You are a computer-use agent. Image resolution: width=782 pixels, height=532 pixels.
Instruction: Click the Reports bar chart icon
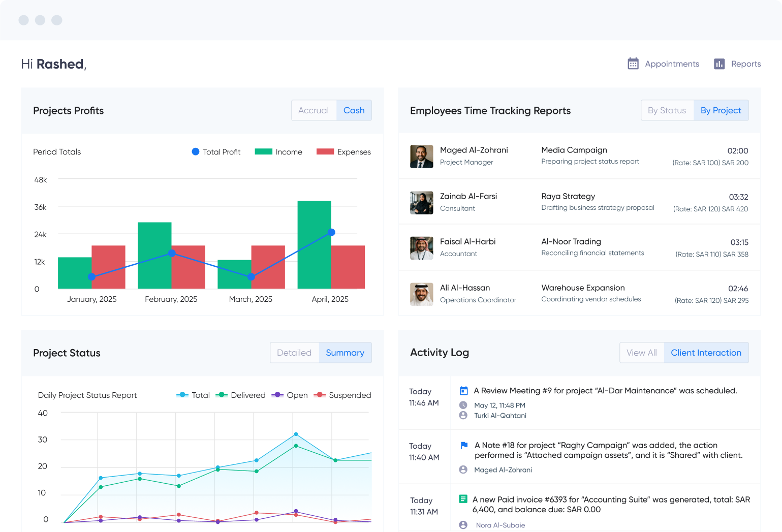pos(719,64)
